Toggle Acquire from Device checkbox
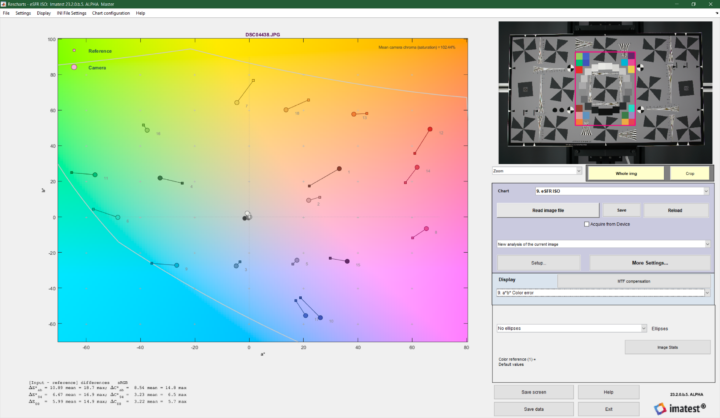The width and height of the screenshot is (720, 418). 586,224
